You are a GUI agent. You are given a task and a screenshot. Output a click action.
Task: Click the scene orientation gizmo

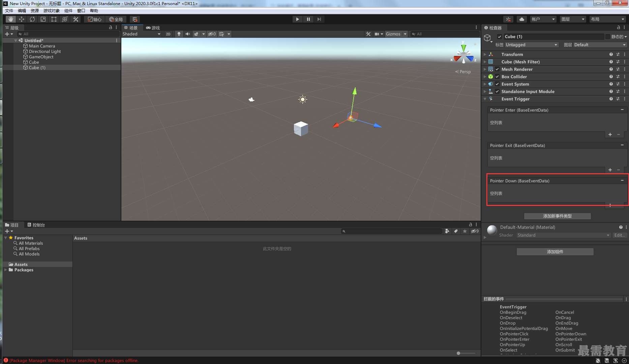pyautogui.click(x=464, y=54)
